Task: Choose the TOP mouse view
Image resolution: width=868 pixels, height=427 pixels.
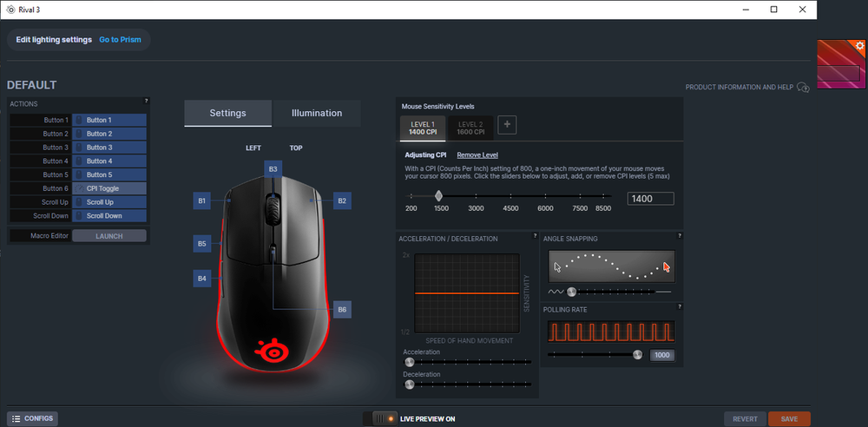Action: click(296, 148)
